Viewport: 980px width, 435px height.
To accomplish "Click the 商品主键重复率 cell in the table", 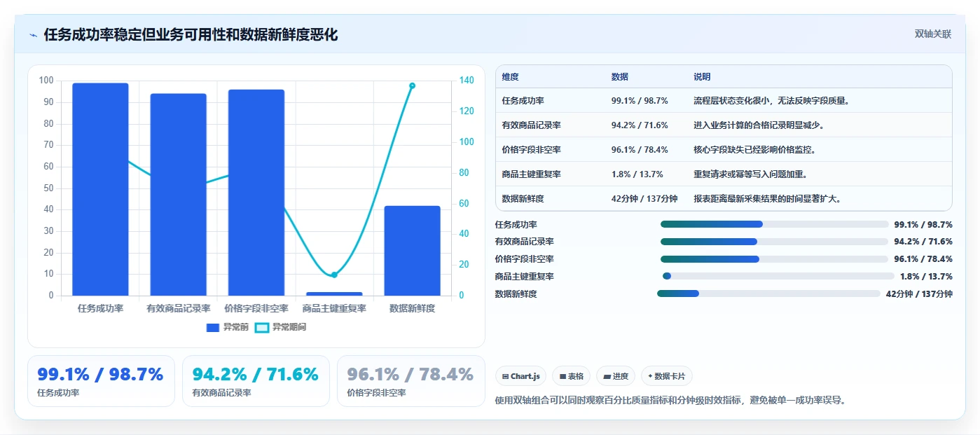I will point(531,174).
